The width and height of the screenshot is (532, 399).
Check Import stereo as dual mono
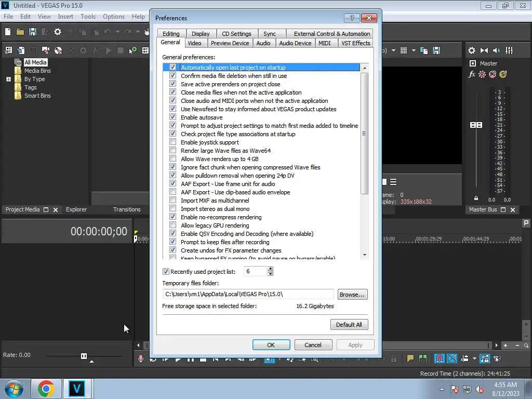point(172,208)
